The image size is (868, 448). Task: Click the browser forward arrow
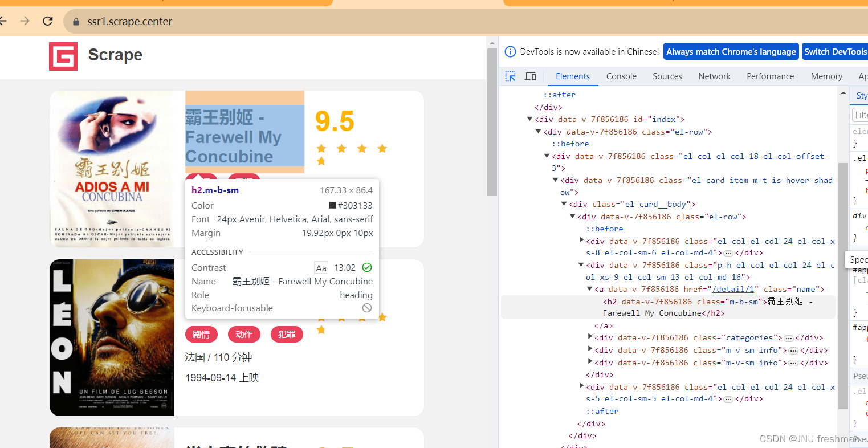tap(25, 21)
